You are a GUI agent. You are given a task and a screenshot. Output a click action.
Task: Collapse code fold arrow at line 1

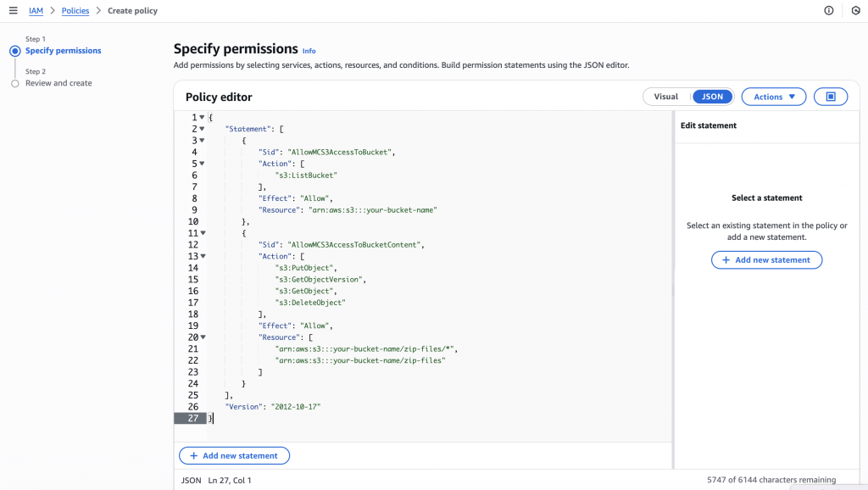click(202, 117)
